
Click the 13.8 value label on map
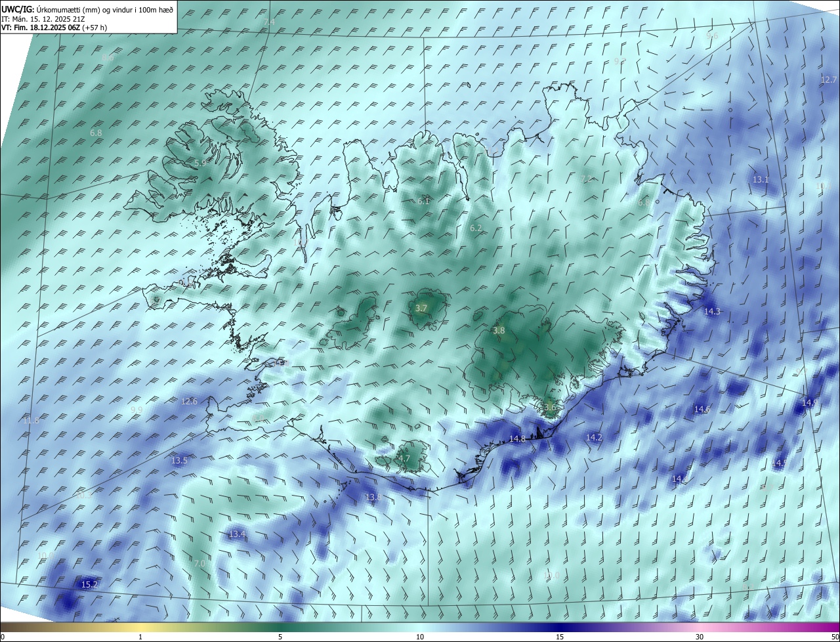[x=373, y=497]
